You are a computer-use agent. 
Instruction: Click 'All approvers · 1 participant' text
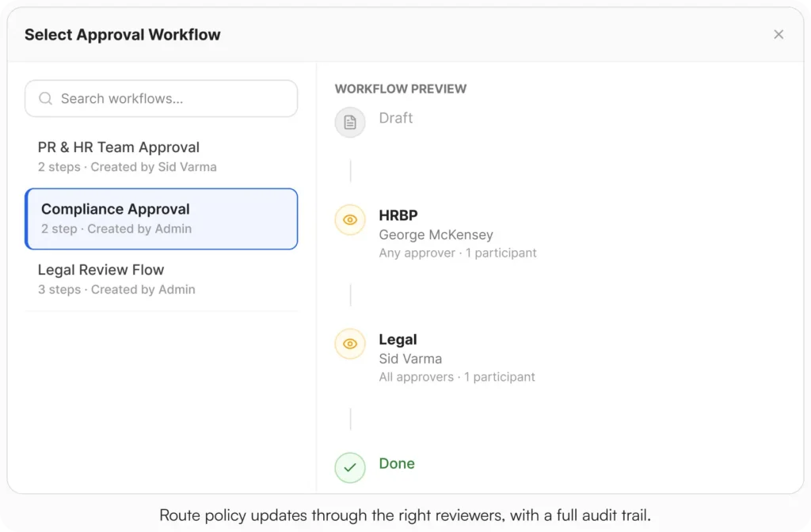[457, 377]
